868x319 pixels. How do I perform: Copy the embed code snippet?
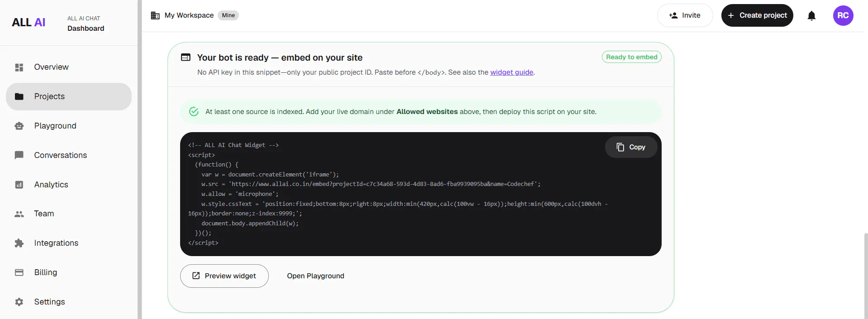coord(631,147)
